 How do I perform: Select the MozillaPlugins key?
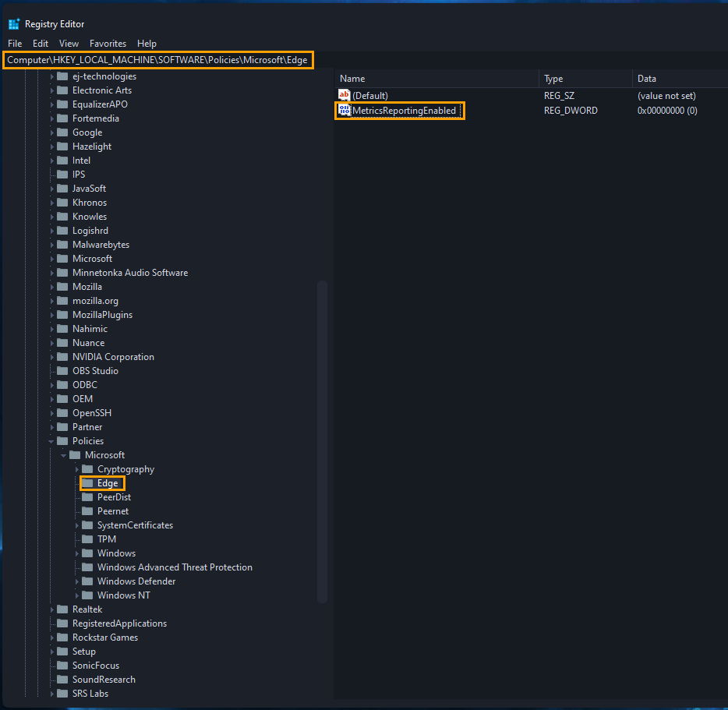(x=102, y=315)
